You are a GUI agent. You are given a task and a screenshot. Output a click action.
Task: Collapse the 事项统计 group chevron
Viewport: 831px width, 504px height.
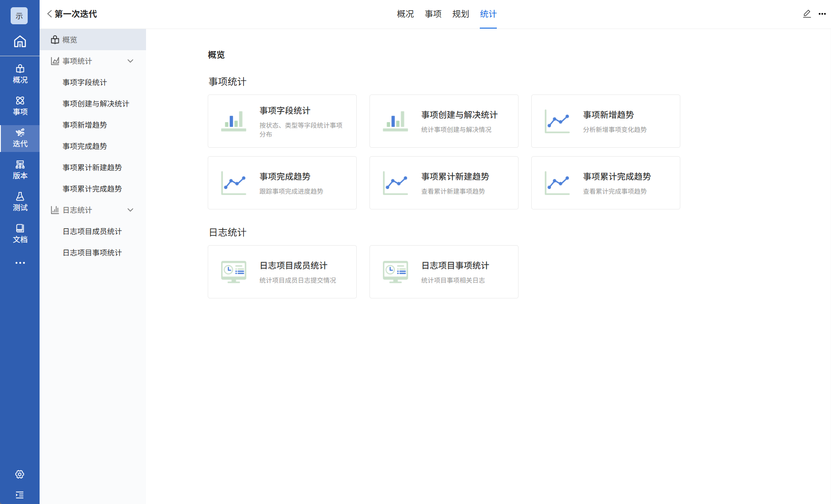(x=130, y=61)
